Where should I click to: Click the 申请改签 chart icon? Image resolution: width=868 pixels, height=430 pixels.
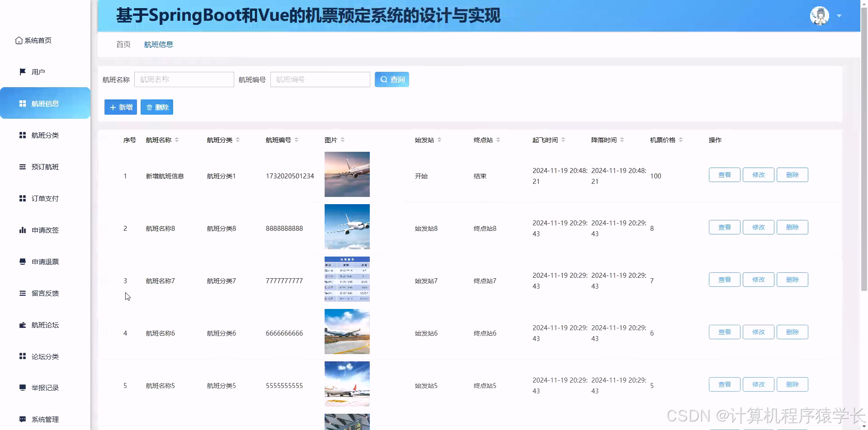(22, 229)
